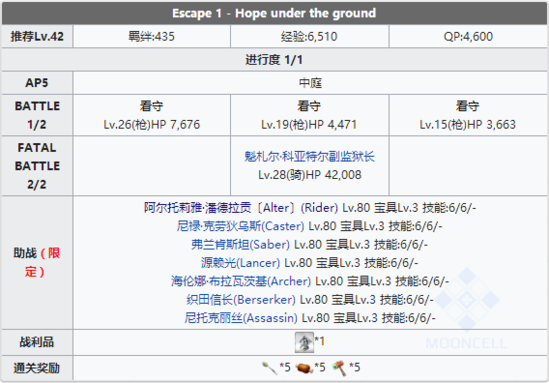Click the Escape 1 quest title header
This screenshot has height=383, width=549.
coord(274,13)
